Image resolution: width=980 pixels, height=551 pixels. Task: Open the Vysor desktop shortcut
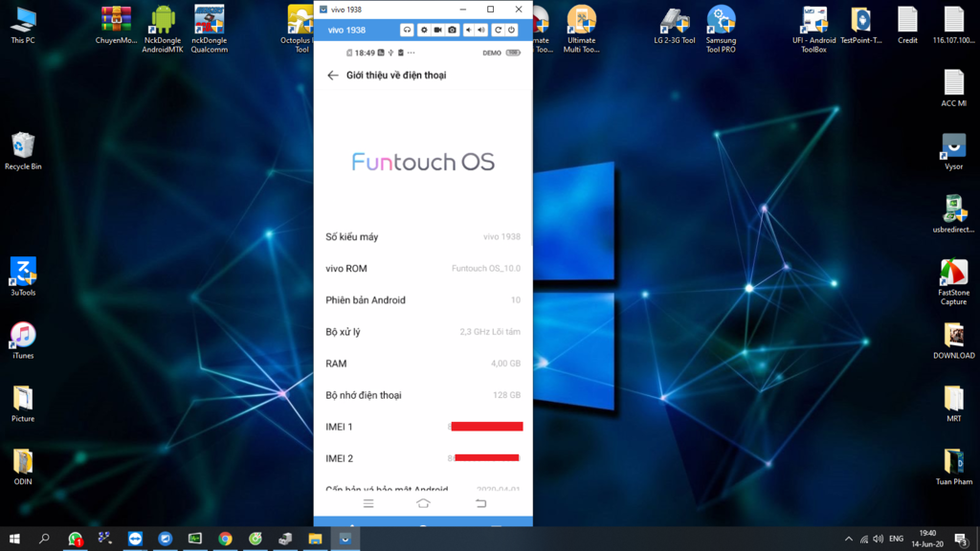point(954,151)
